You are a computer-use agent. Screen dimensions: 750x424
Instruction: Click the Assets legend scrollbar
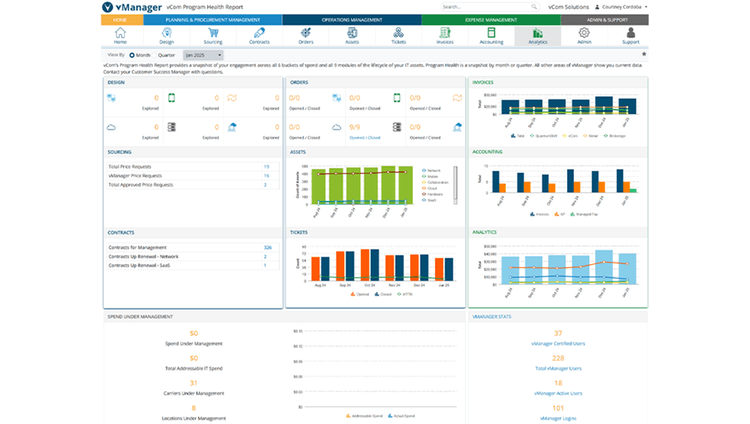point(455,185)
